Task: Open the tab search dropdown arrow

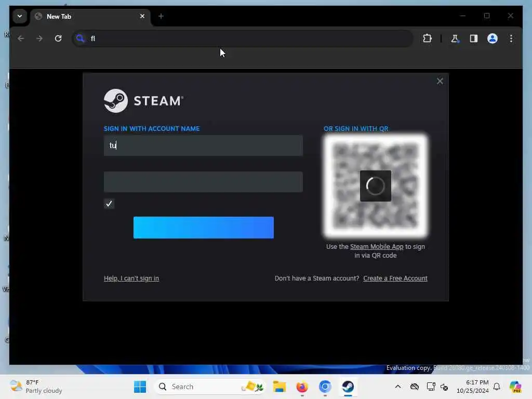Action: pyautogui.click(x=20, y=16)
